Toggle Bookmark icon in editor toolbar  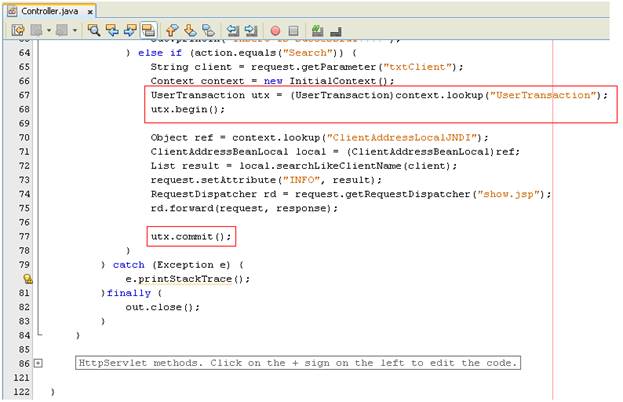tap(208, 30)
